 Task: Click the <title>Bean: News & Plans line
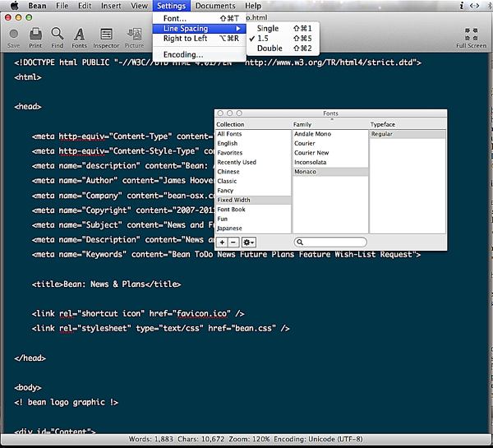point(106,284)
